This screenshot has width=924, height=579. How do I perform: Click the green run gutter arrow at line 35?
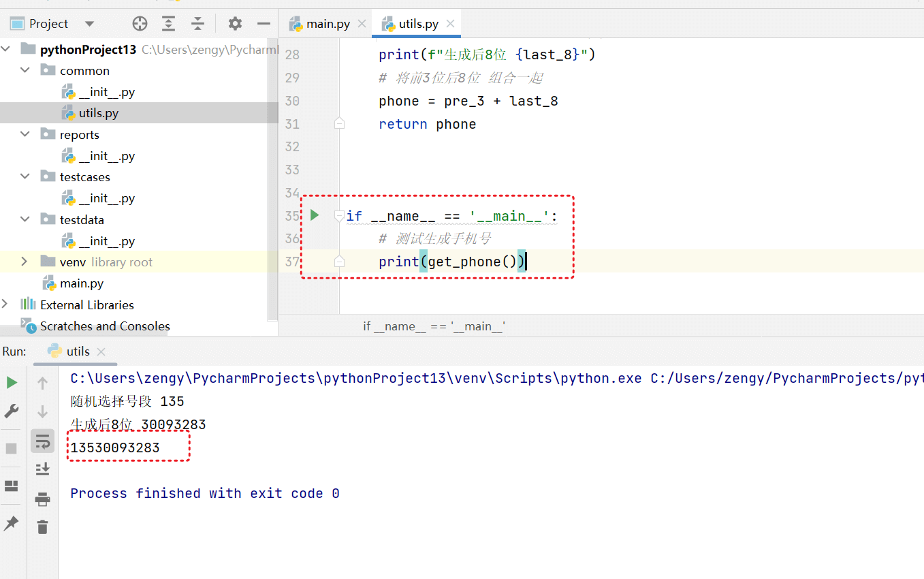click(314, 215)
